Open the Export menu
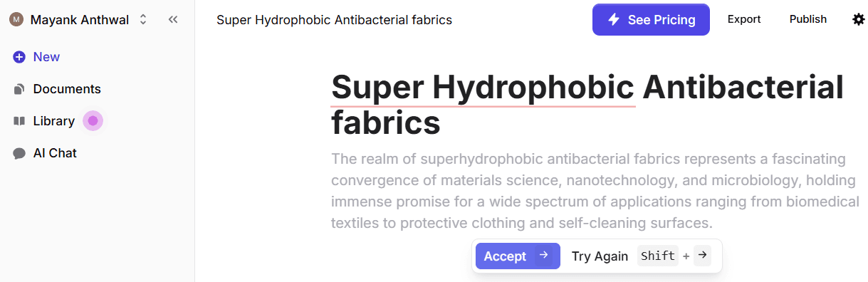This screenshot has width=868, height=282. coord(744,19)
